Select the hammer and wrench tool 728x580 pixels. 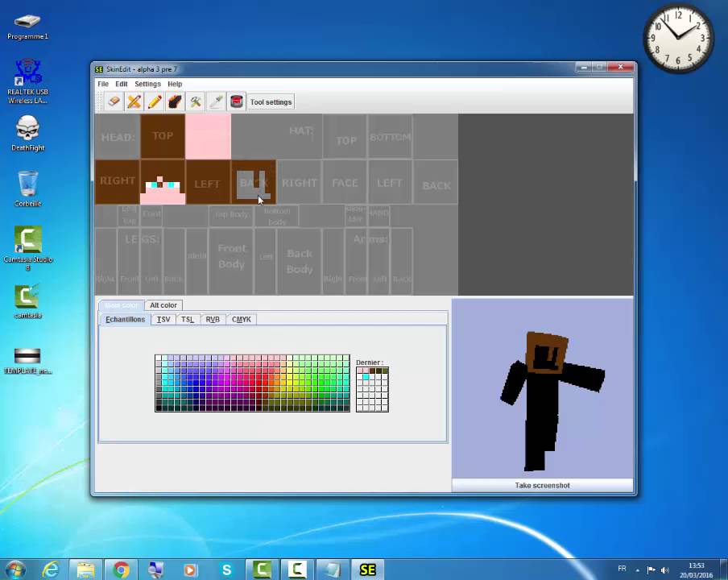[x=196, y=101]
